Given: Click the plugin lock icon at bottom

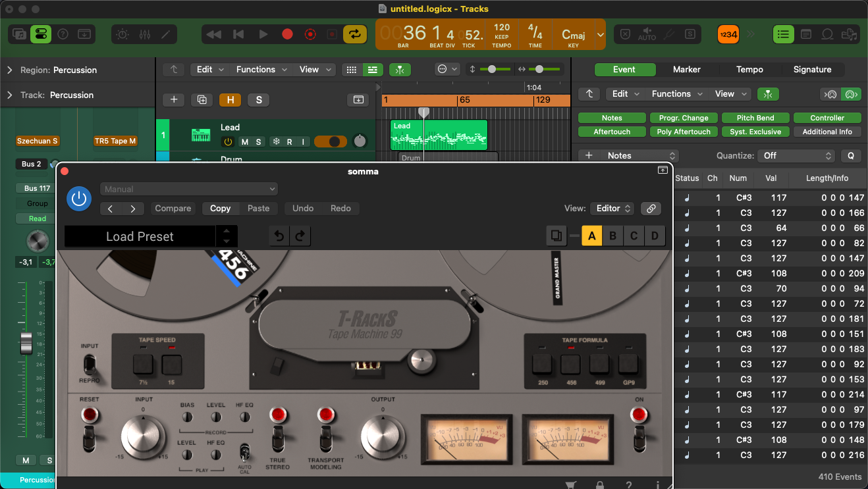Looking at the screenshot, I should pyautogui.click(x=600, y=484).
